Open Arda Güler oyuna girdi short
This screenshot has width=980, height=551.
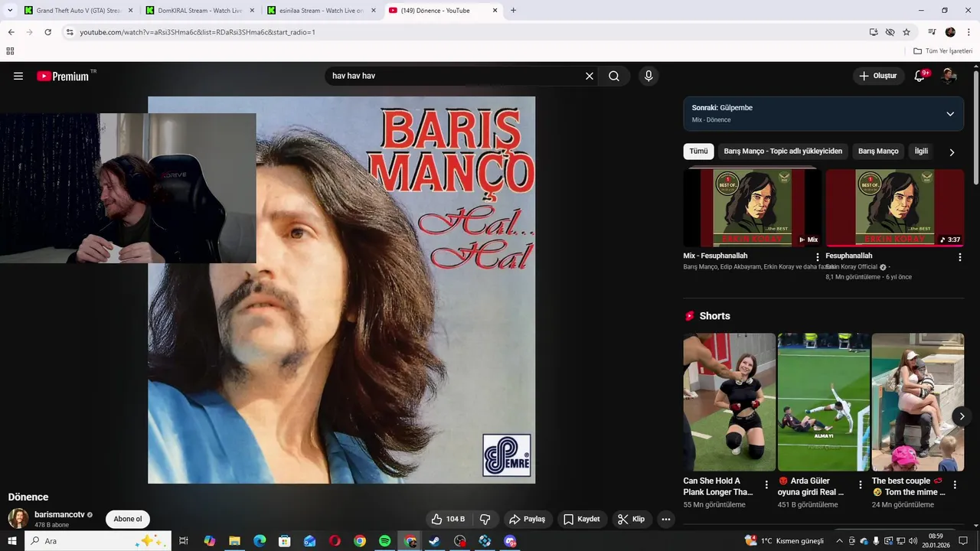pyautogui.click(x=824, y=402)
